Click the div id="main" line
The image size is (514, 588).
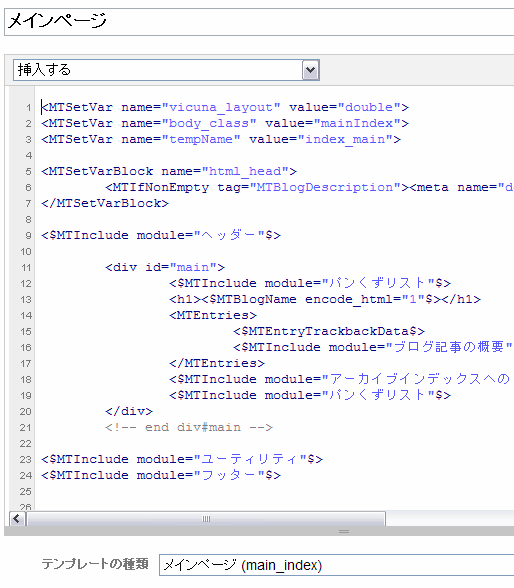[165, 267]
